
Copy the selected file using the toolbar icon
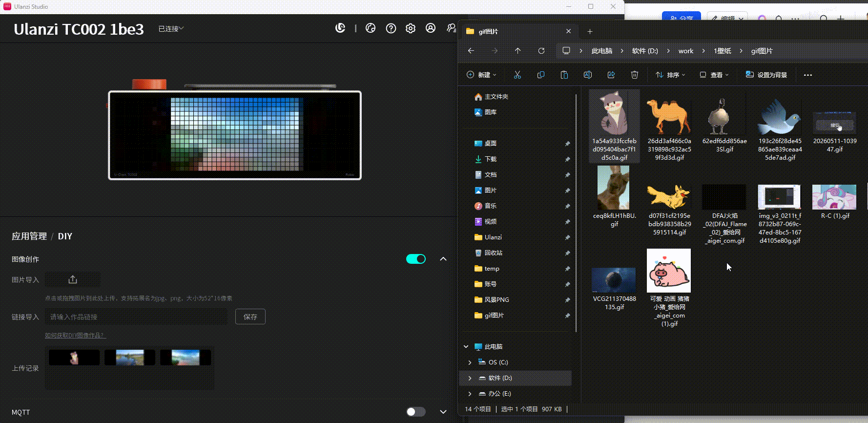coord(541,75)
